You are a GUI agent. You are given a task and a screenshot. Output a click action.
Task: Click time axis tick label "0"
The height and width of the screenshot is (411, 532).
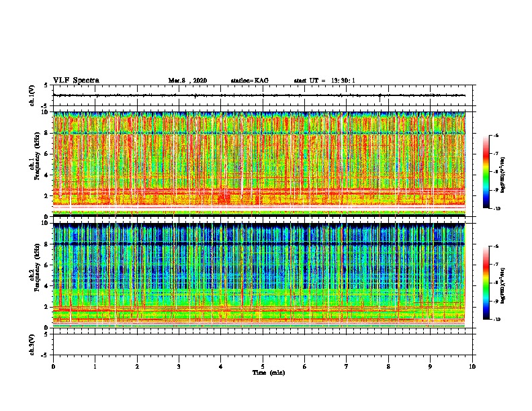53,367
